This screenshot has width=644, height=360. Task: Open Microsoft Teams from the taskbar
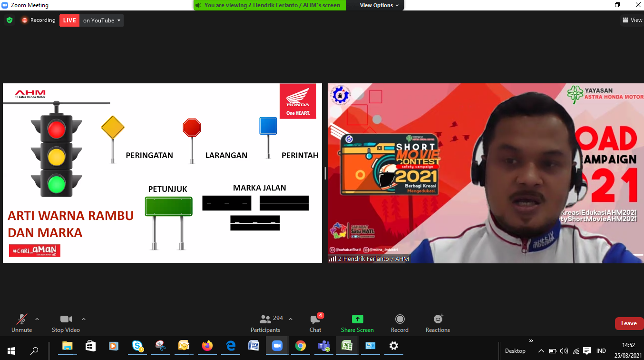(x=324, y=346)
